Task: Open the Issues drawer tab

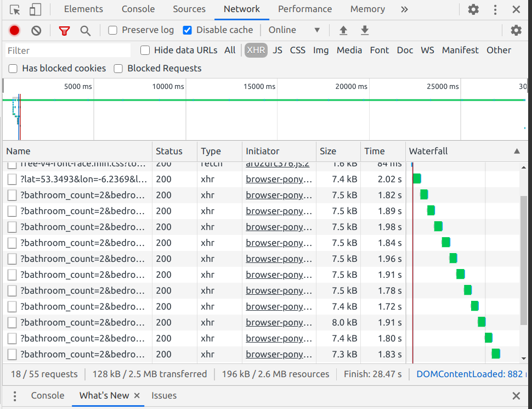Action: 164,396
